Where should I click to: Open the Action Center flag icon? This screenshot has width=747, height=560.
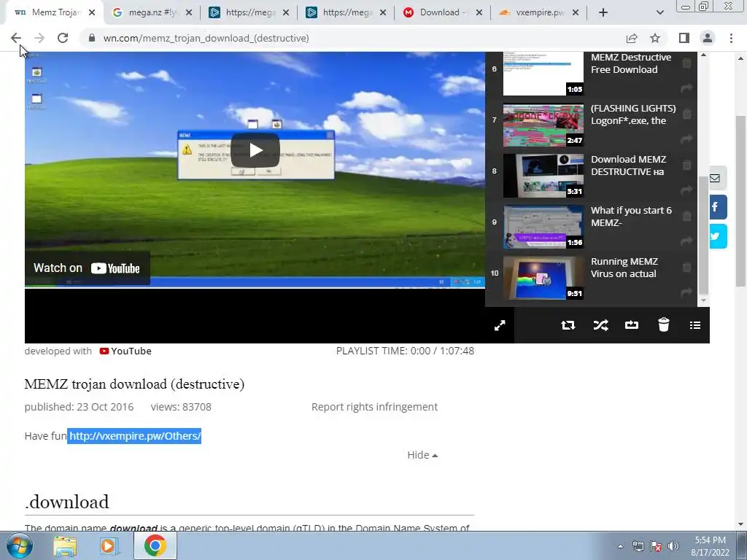(656, 546)
